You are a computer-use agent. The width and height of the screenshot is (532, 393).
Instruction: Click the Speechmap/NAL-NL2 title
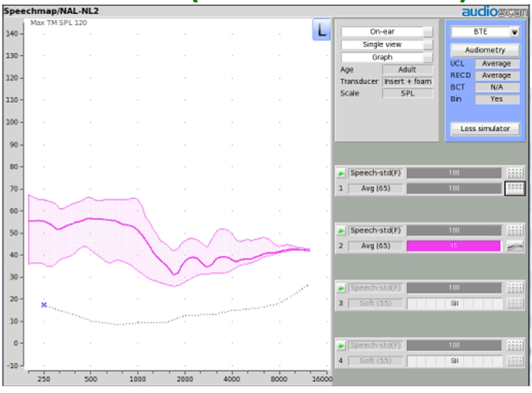(51, 11)
